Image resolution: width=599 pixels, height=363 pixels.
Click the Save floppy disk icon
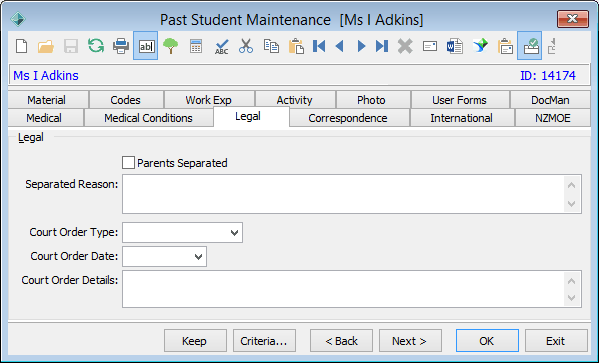point(71,46)
